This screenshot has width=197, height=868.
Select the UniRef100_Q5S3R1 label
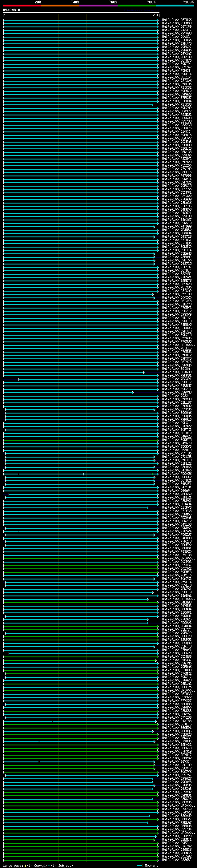177,379
